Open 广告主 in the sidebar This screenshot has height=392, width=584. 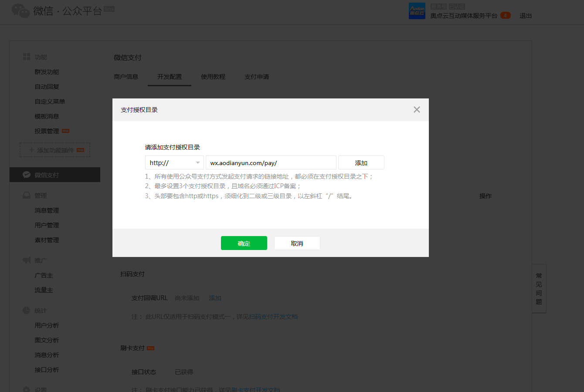[44, 275]
